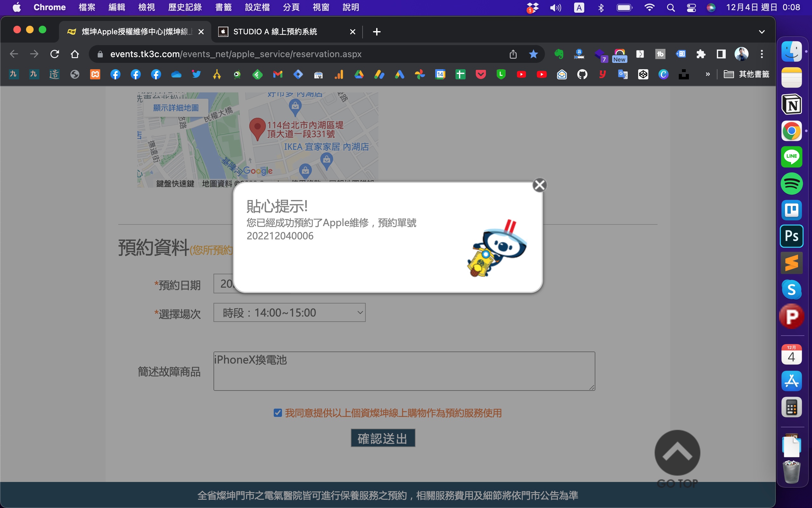Open the 歷史記錄 menu
This screenshot has height=508, width=812.
click(x=185, y=7)
